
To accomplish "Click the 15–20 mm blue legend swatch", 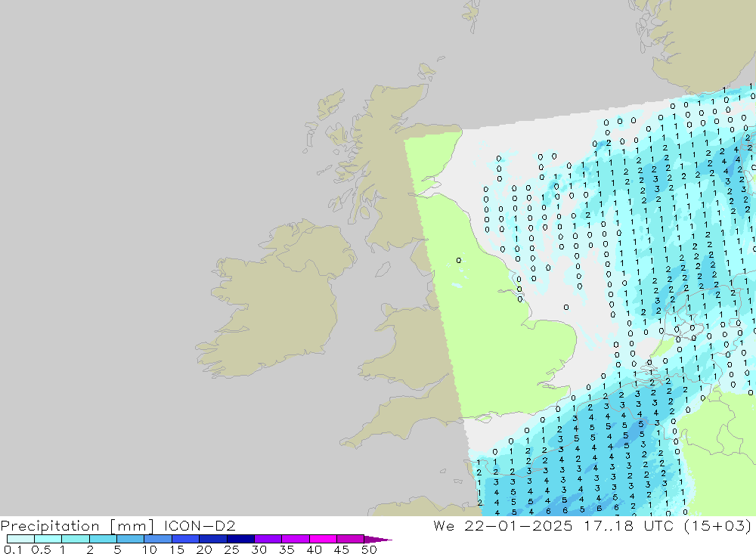I will 185,539.
